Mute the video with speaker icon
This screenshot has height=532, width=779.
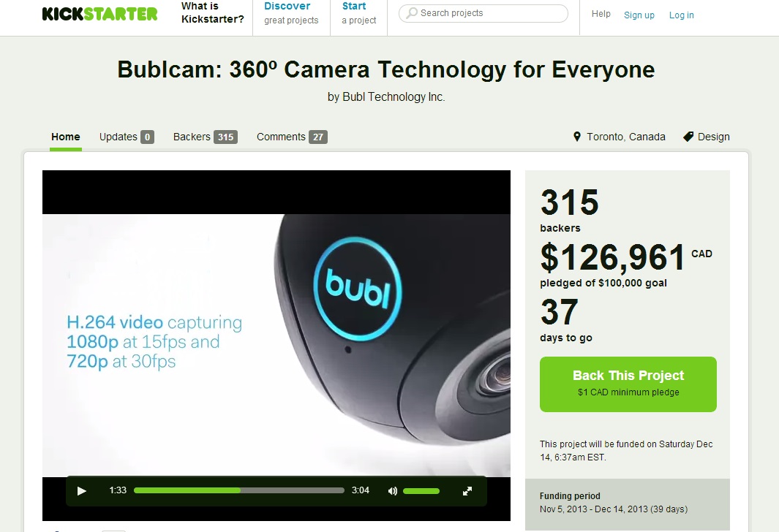click(x=393, y=491)
